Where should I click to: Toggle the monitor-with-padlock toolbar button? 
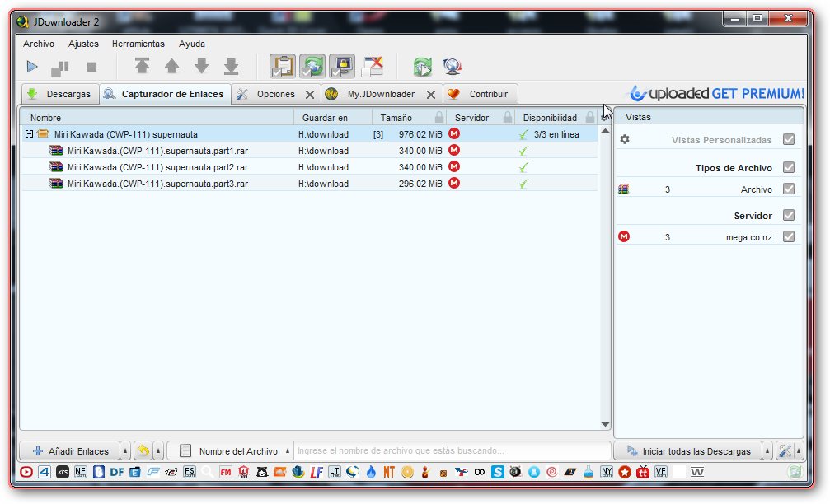point(342,67)
